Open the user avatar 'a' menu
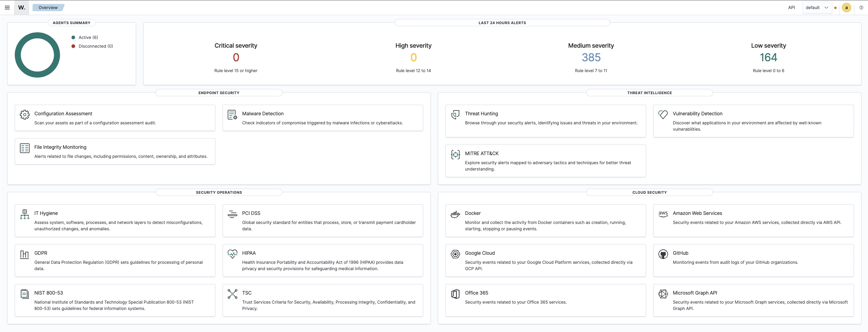Screen dimensions: 868x332 click(x=846, y=8)
